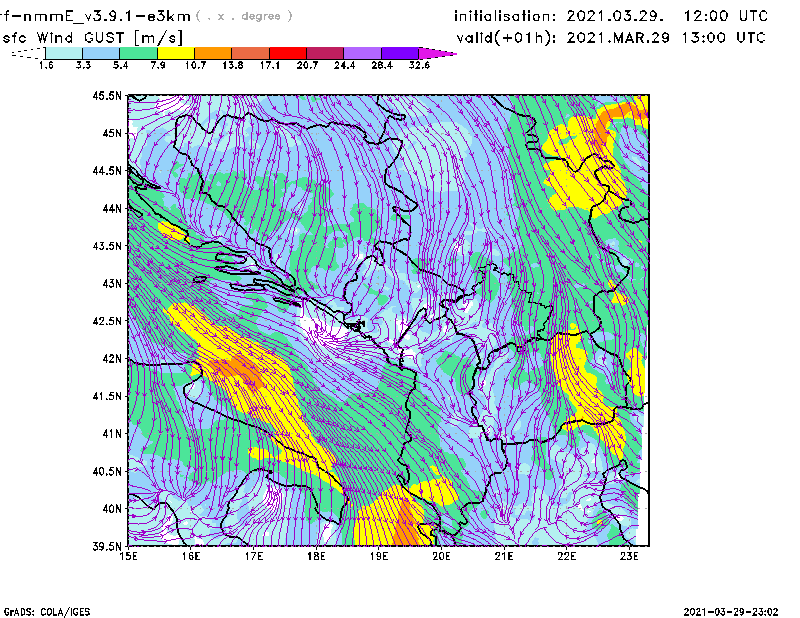The image size is (800, 618).
Task: Choose the light purple legend swatch after 24.4
Action: click(x=363, y=53)
